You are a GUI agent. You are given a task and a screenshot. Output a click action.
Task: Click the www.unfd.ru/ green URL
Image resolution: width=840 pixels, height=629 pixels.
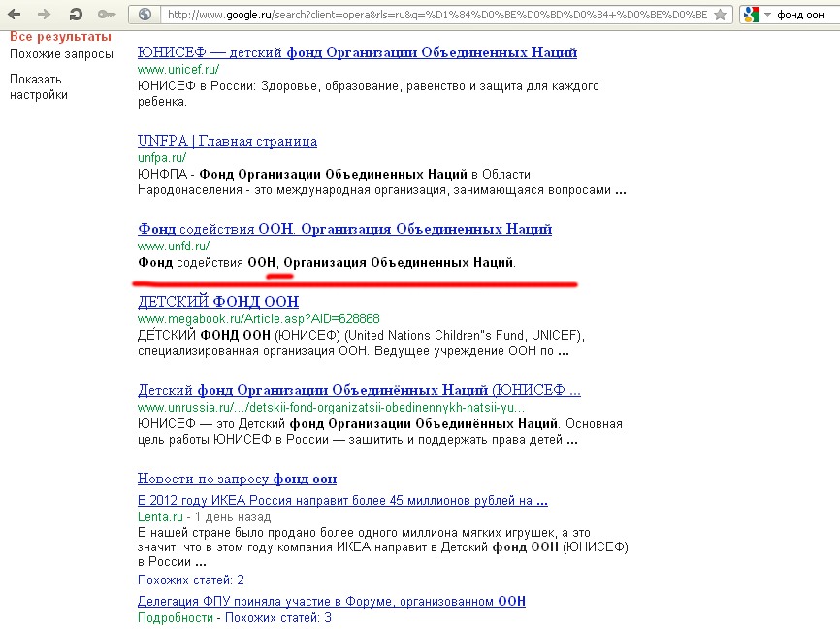point(174,247)
